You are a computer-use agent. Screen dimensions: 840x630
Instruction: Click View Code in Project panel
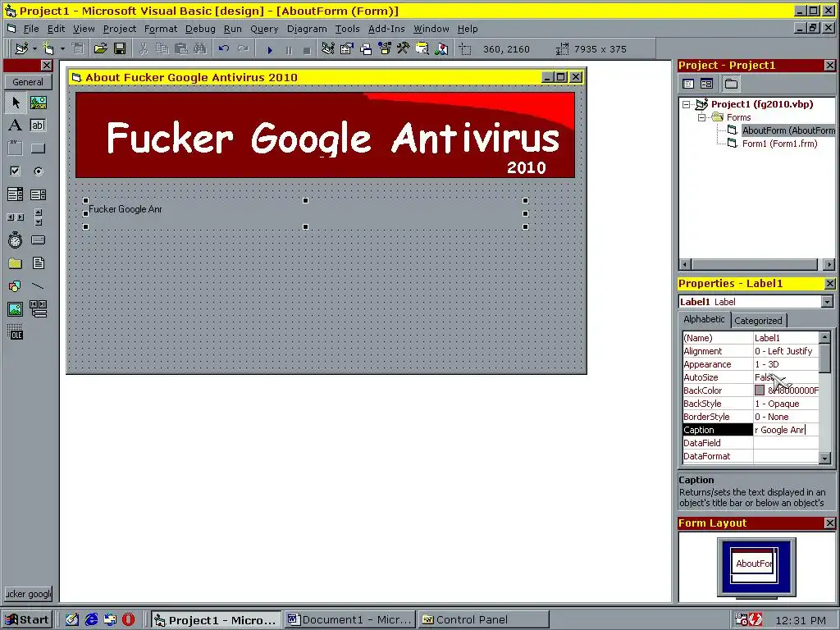[688, 84]
